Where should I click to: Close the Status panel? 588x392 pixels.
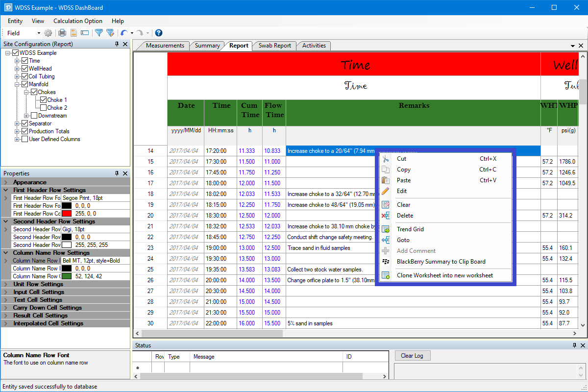click(582, 345)
